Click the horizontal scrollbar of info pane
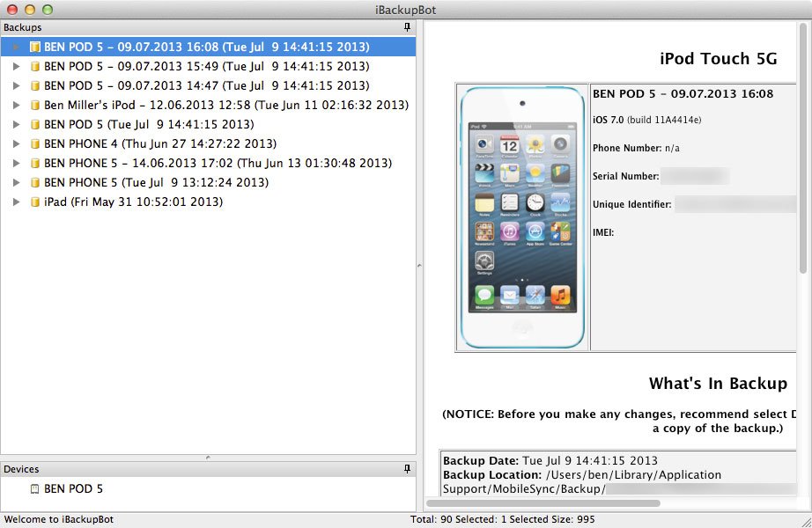Image resolution: width=812 pixels, height=528 pixels. click(x=543, y=503)
